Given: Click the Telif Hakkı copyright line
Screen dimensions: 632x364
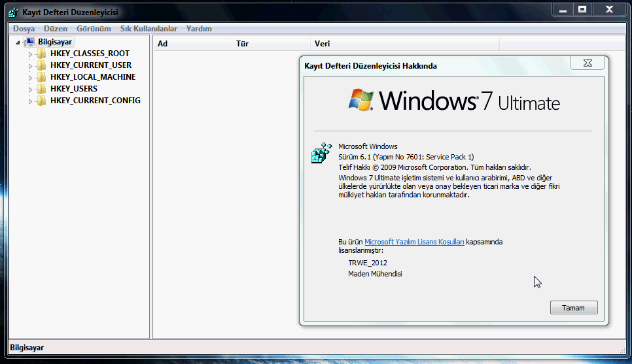Looking at the screenshot, I should (434, 167).
